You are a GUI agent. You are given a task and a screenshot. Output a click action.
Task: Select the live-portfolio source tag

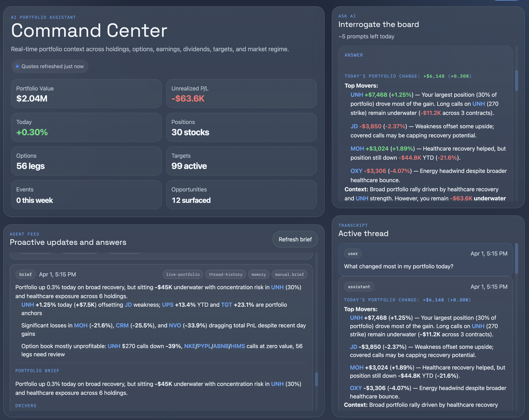click(x=183, y=274)
